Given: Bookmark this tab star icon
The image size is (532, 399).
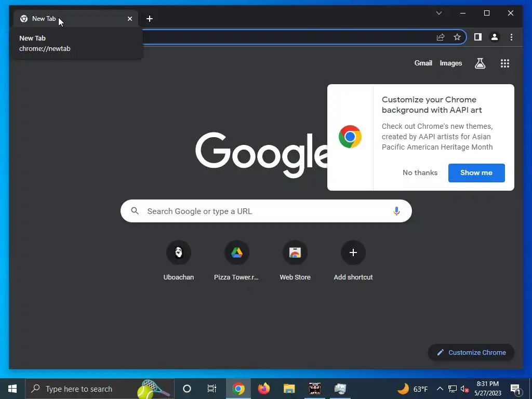Looking at the screenshot, I should point(457,37).
